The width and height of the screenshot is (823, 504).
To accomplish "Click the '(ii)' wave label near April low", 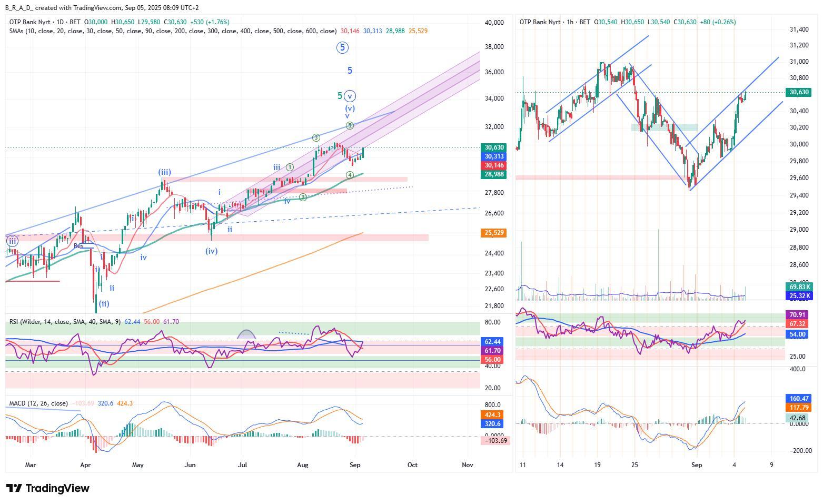I will coord(104,304).
